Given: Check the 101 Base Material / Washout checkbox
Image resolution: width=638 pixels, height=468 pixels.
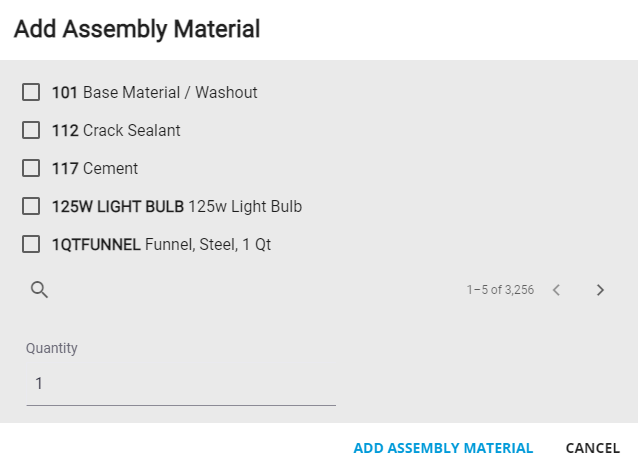Looking at the screenshot, I should coord(31,92).
